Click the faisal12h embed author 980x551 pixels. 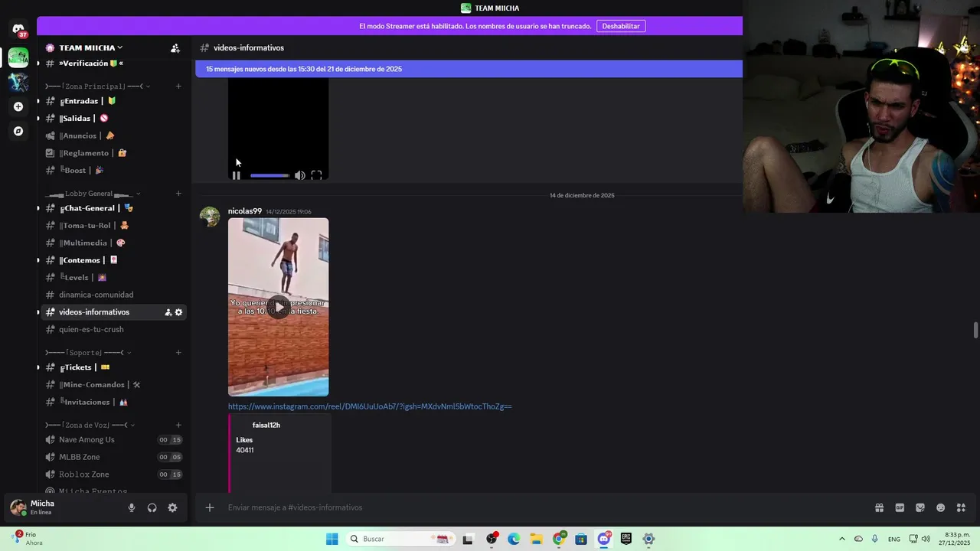click(266, 425)
